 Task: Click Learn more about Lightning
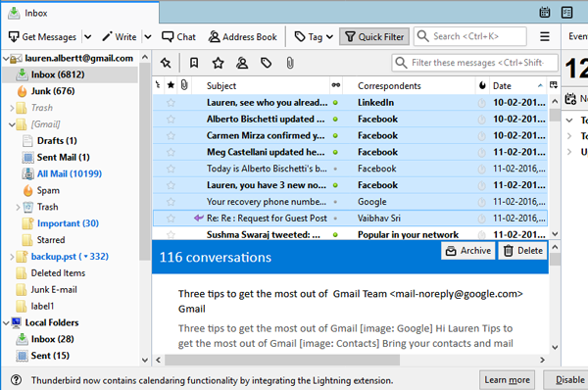pyautogui.click(x=507, y=380)
